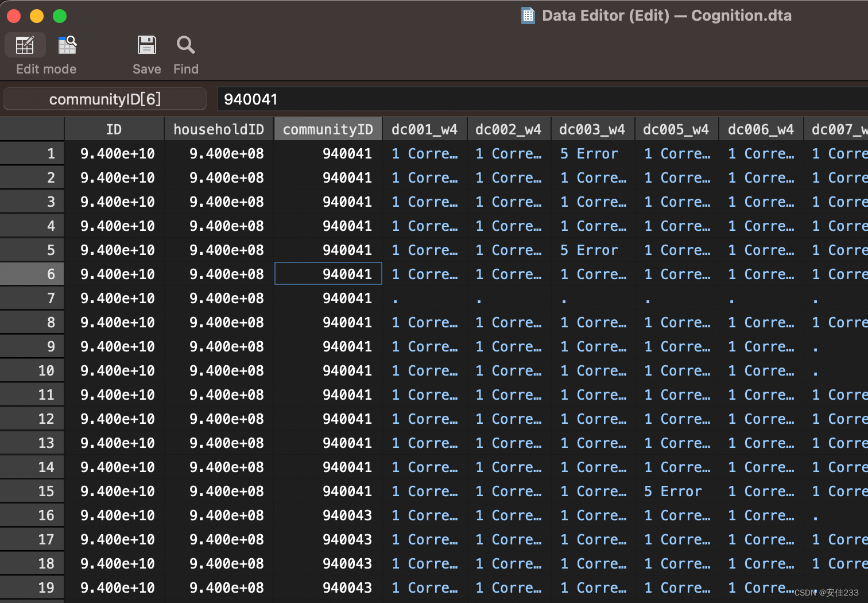Click the missing-value dc001_w4 cell in row 7
This screenshot has width=868, height=603.
pos(425,298)
